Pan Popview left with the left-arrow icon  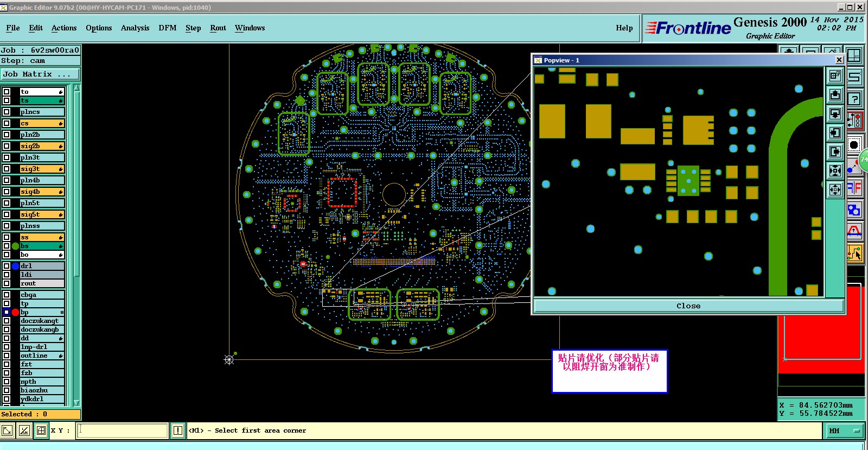pyautogui.click(x=835, y=133)
